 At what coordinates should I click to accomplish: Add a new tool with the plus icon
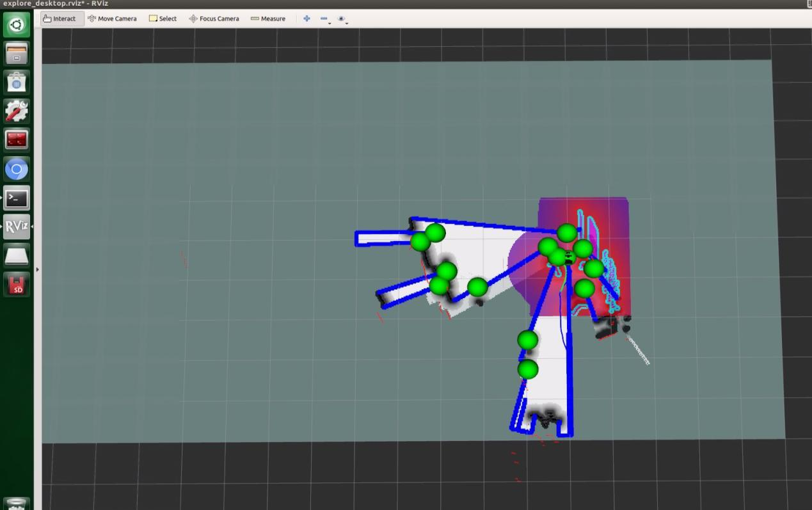(x=306, y=19)
